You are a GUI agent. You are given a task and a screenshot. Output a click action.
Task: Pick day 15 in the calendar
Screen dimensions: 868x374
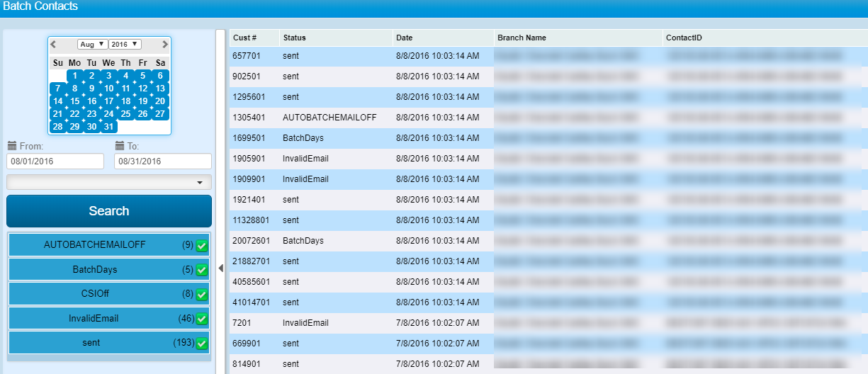tap(75, 101)
